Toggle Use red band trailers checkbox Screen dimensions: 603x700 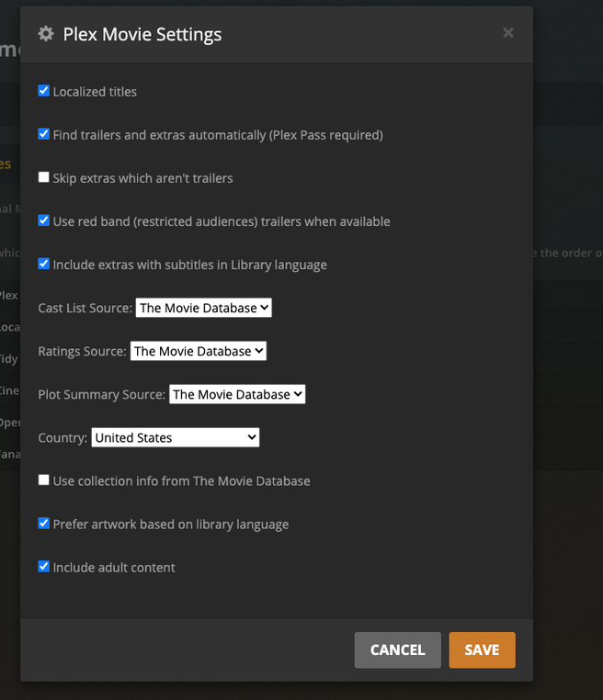pyautogui.click(x=44, y=220)
